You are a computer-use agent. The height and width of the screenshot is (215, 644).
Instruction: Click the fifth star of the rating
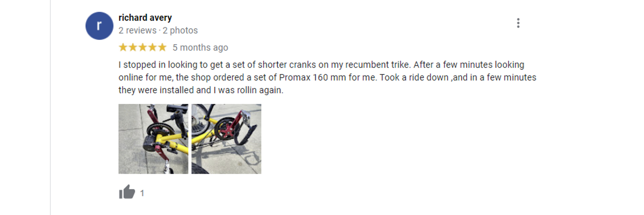[x=162, y=47]
